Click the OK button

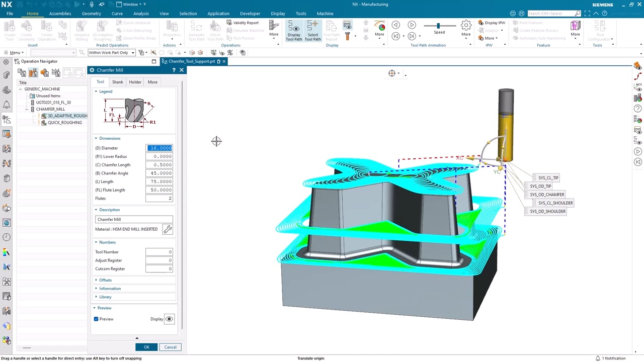click(146, 347)
